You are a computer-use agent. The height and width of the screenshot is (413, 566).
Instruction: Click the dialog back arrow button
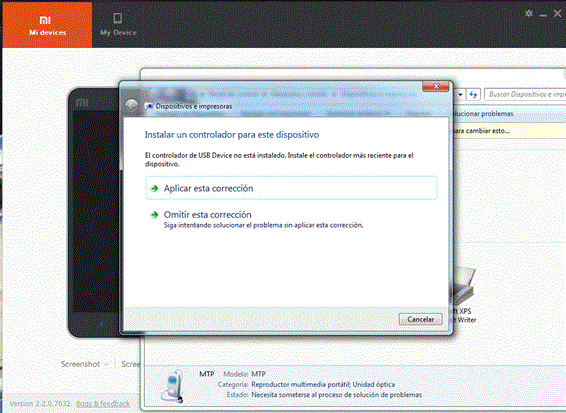pyautogui.click(x=132, y=105)
